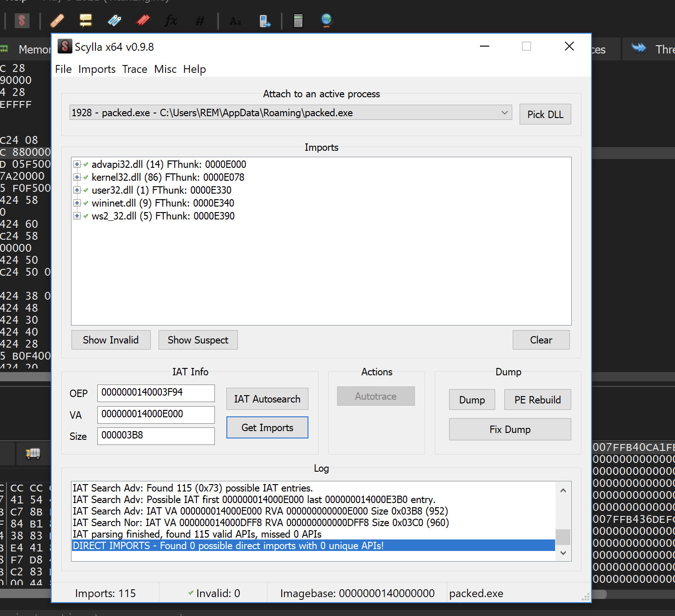This screenshot has height=616, width=675.
Task: Expand the ws2_32.dll import node
Action: [77, 216]
